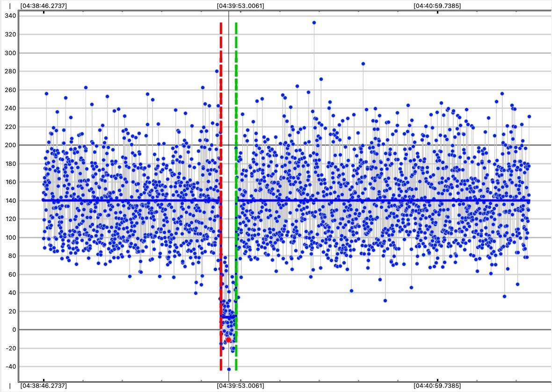Image resolution: width=552 pixels, height=392 pixels.
Task: Click the bottom timestamp [04:40:59.7385]
Action: tap(437, 385)
